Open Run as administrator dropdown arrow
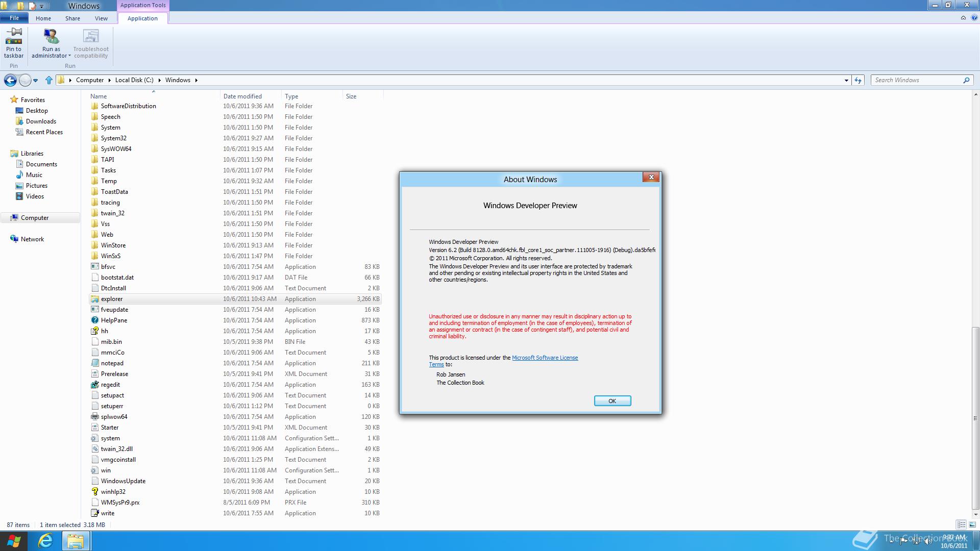Image resolution: width=980 pixels, height=551 pixels. click(69, 56)
